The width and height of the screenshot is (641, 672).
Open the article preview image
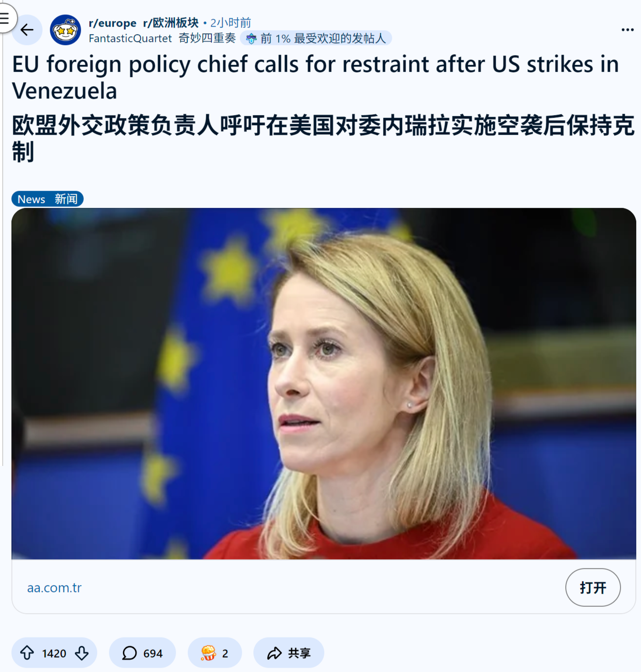(x=324, y=384)
